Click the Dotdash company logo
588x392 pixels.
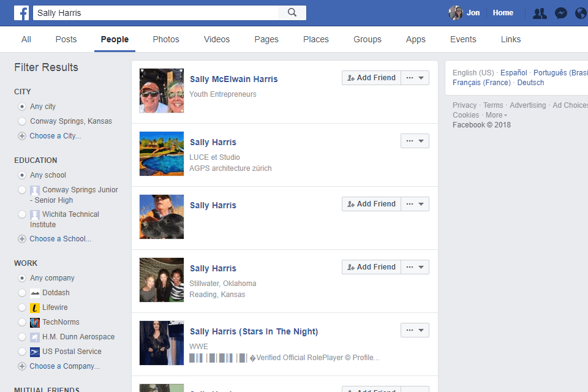[35, 293]
